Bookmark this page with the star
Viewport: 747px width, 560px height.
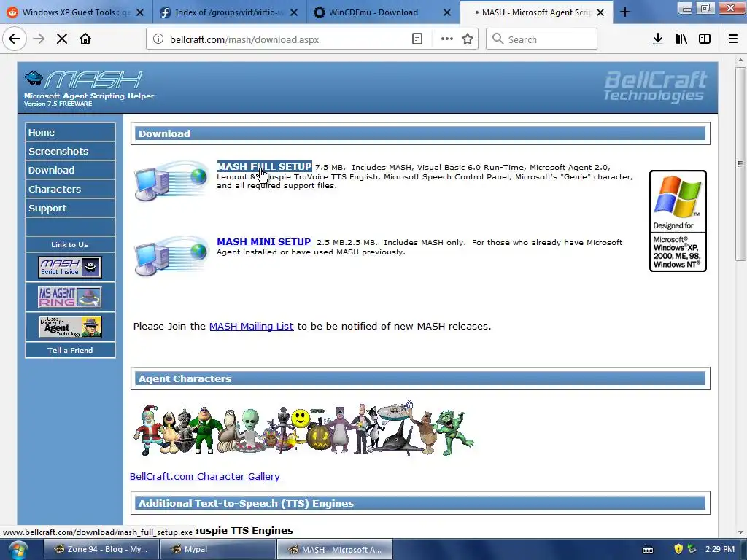click(x=468, y=39)
